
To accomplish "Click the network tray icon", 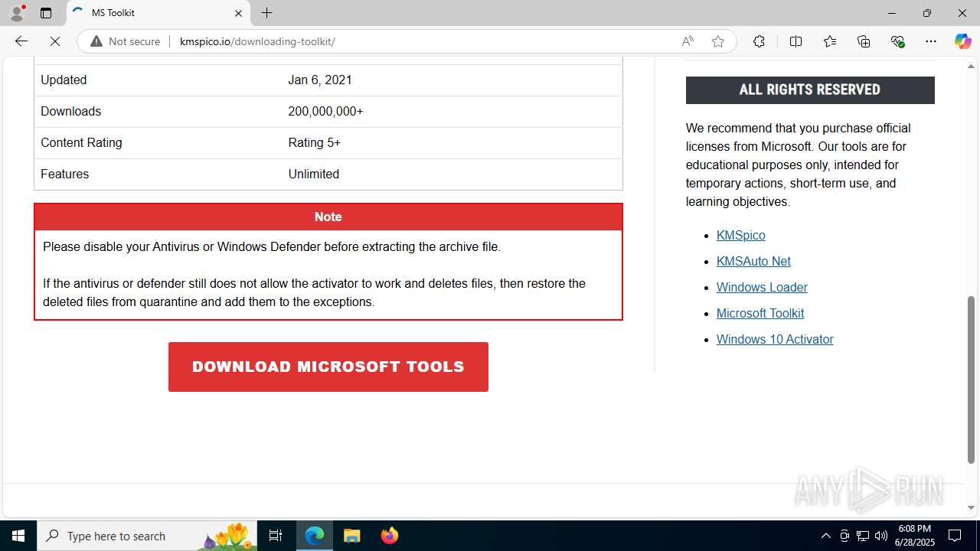I will pyautogui.click(x=863, y=536).
